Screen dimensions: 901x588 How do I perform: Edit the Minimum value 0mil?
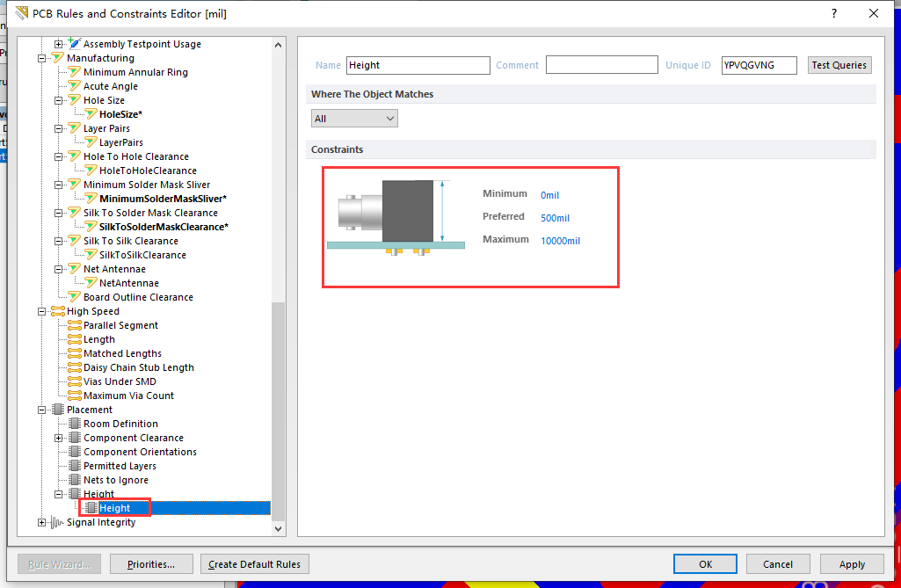tap(550, 195)
